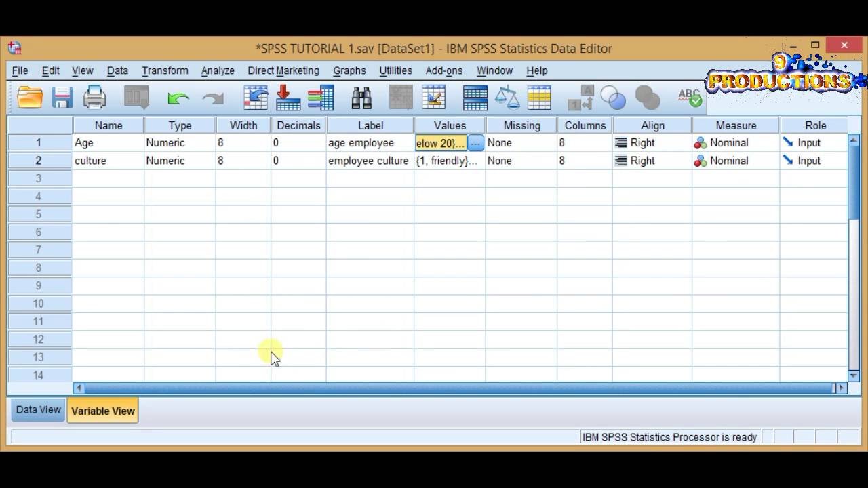Screen dimensions: 868x488
Task: Open the Transform menu
Action: tap(165, 70)
